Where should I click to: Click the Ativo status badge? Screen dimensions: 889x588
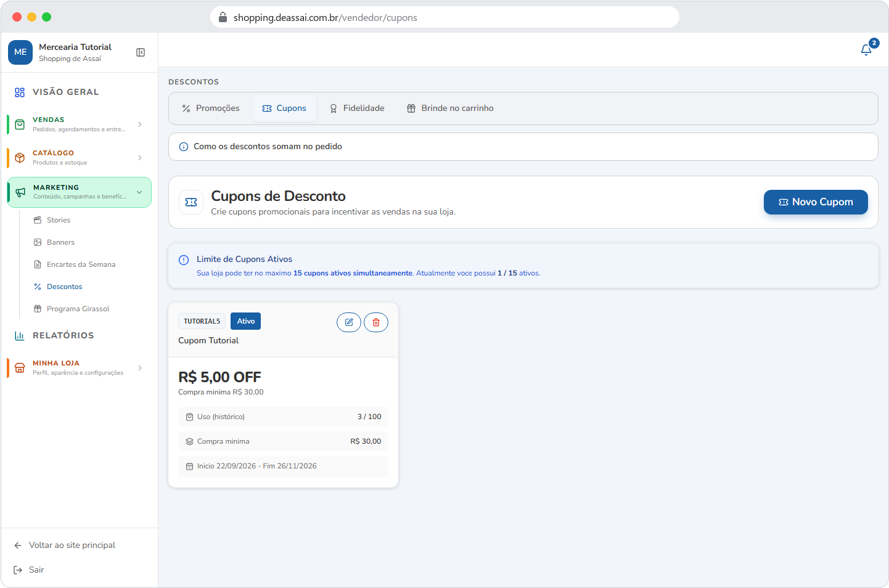point(246,321)
